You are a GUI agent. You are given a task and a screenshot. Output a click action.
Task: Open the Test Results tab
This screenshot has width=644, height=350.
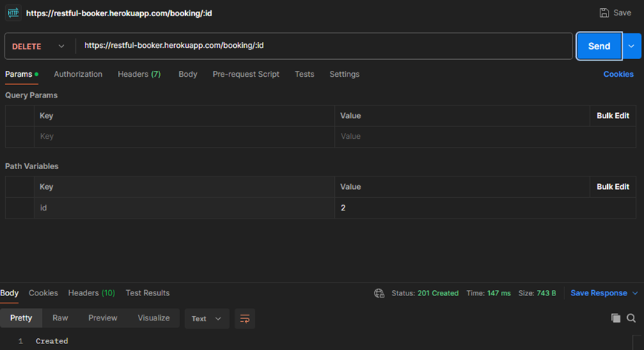tap(148, 293)
